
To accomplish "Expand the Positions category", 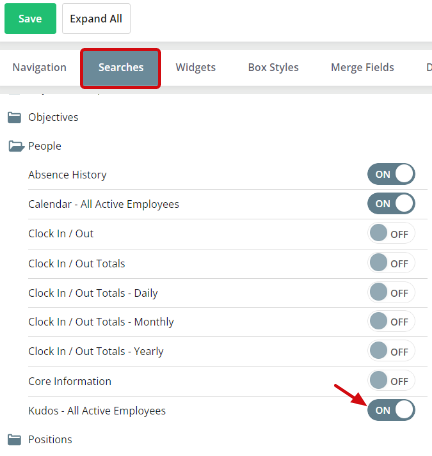I will [50, 439].
